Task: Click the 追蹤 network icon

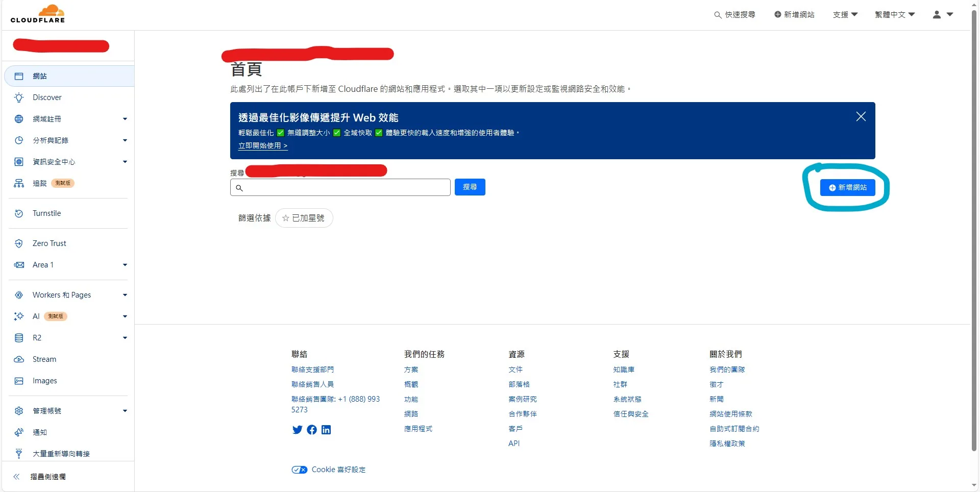Action: pos(19,183)
